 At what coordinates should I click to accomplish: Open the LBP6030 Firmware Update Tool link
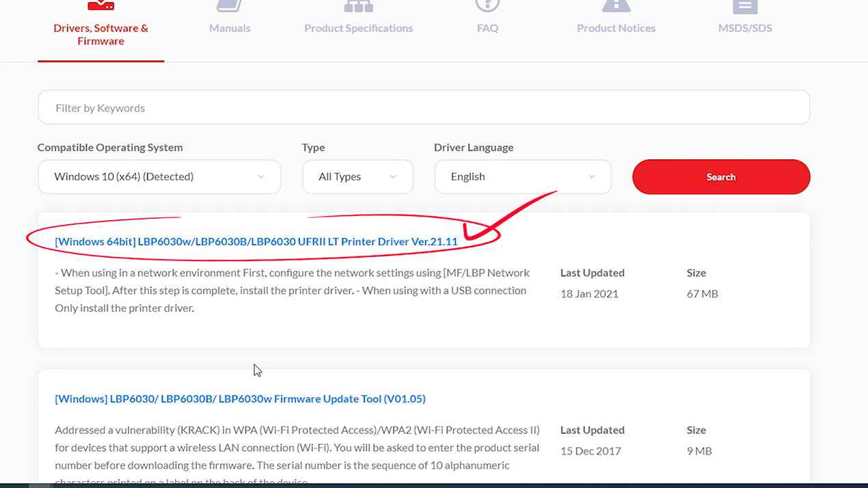point(240,398)
